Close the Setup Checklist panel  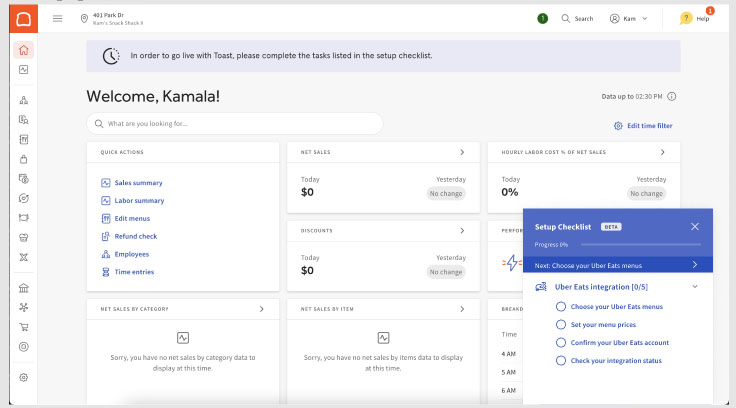point(695,226)
